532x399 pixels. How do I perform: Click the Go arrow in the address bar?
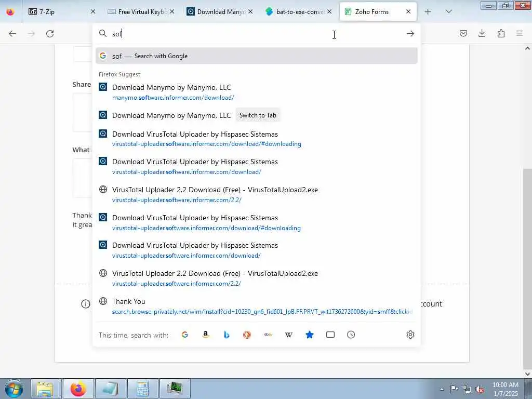[410, 34]
